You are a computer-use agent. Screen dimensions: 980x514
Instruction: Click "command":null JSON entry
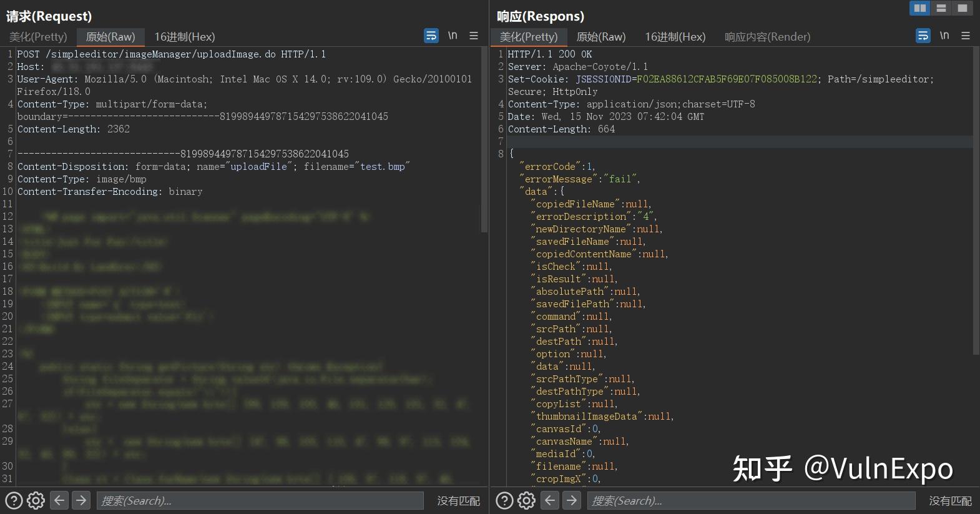(x=571, y=317)
